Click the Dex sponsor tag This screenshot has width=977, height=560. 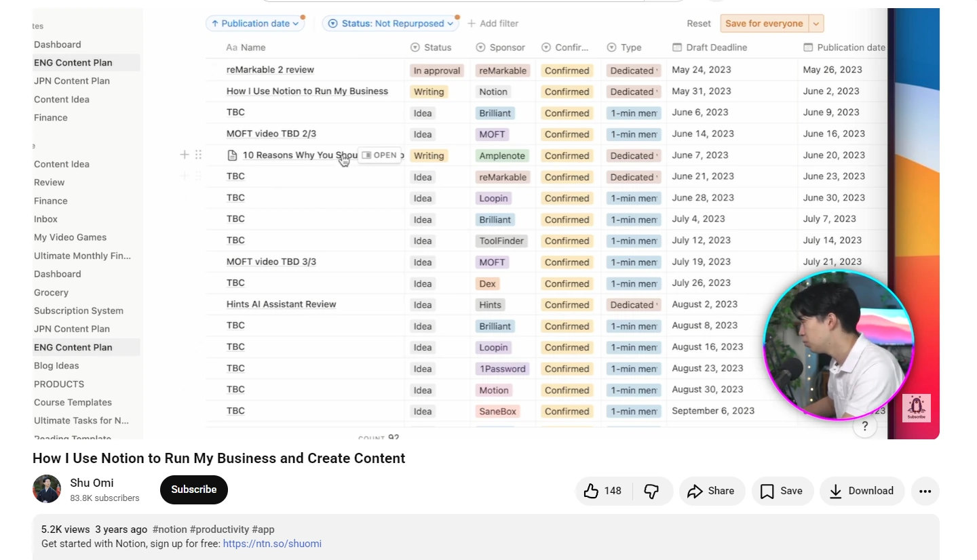point(487,283)
